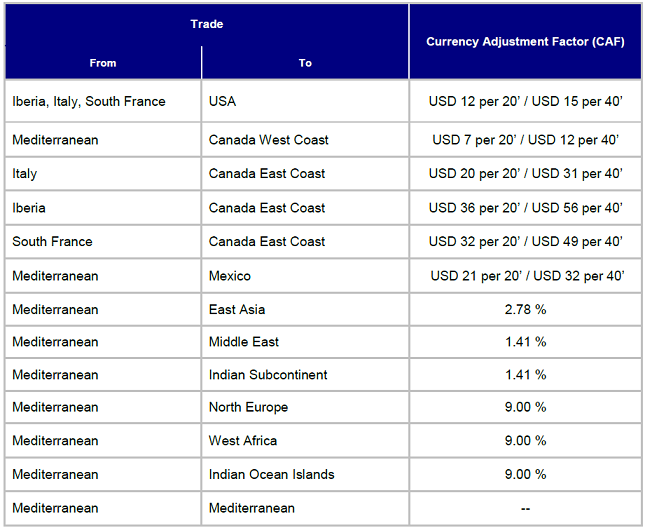Click the Currency Adjustment Factor (CAF) header
The height and width of the screenshot is (528, 645).
coord(525,42)
